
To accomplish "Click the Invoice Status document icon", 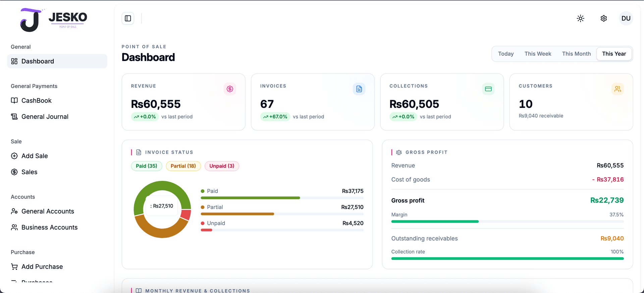I will click(x=139, y=152).
